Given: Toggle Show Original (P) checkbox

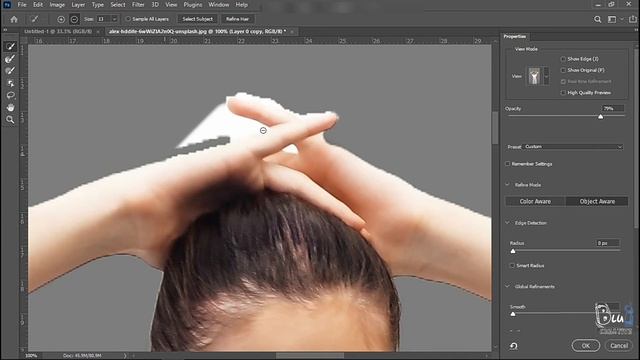Looking at the screenshot, I should 563,70.
